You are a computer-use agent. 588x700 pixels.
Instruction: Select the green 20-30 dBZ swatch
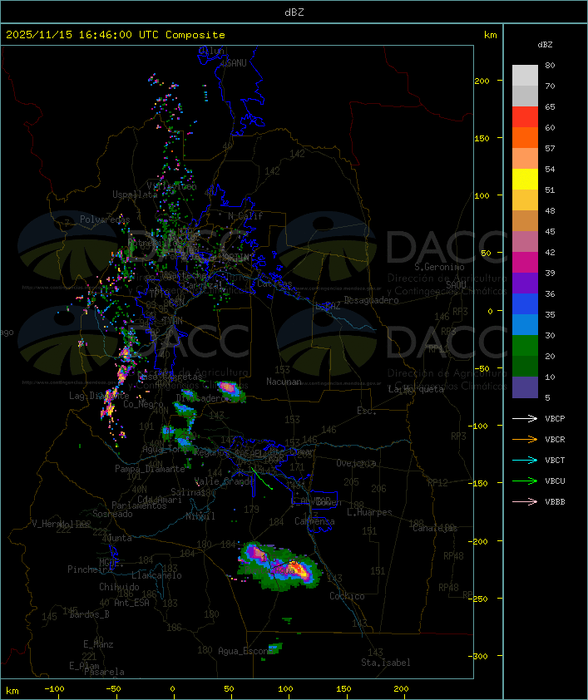pos(525,345)
